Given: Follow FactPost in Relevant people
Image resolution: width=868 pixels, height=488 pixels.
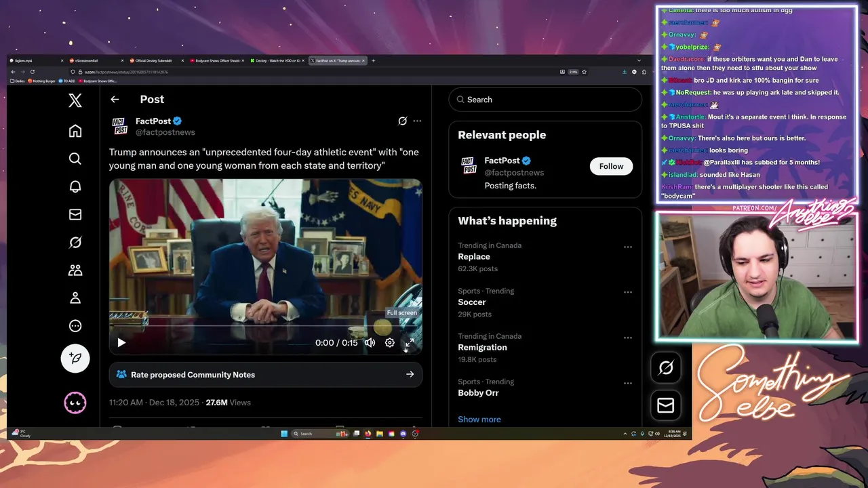Looking at the screenshot, I should tap(611, 166).
